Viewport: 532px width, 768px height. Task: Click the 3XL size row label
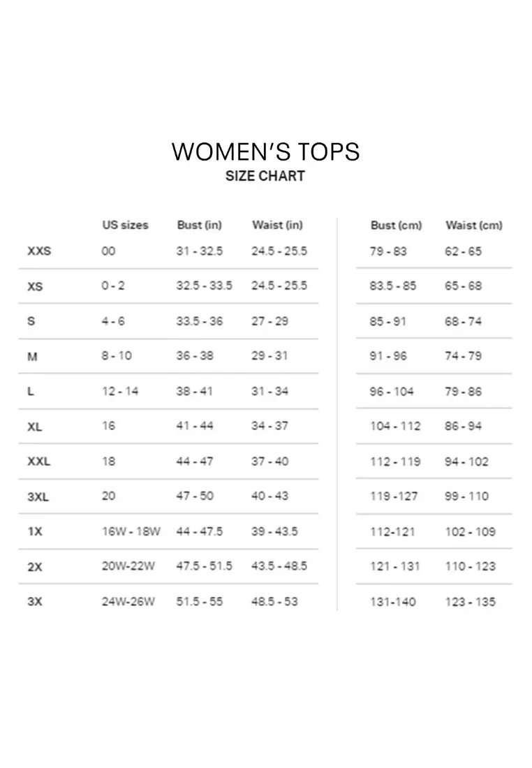(x=38, y=496)
